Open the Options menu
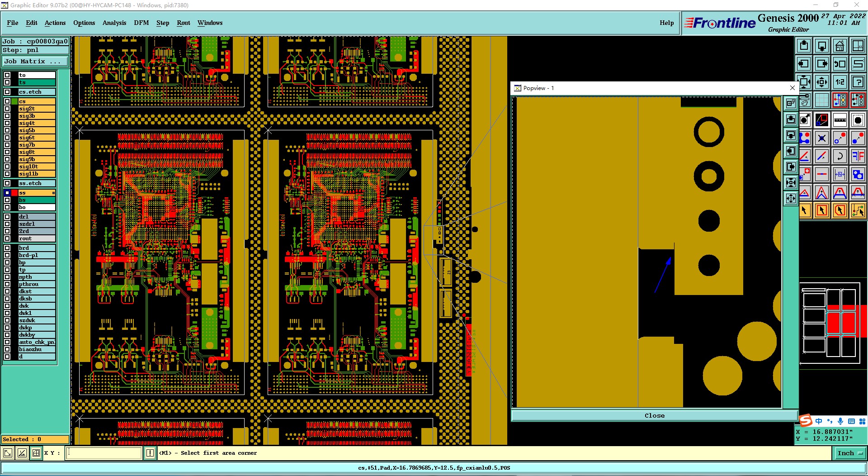 84,23
